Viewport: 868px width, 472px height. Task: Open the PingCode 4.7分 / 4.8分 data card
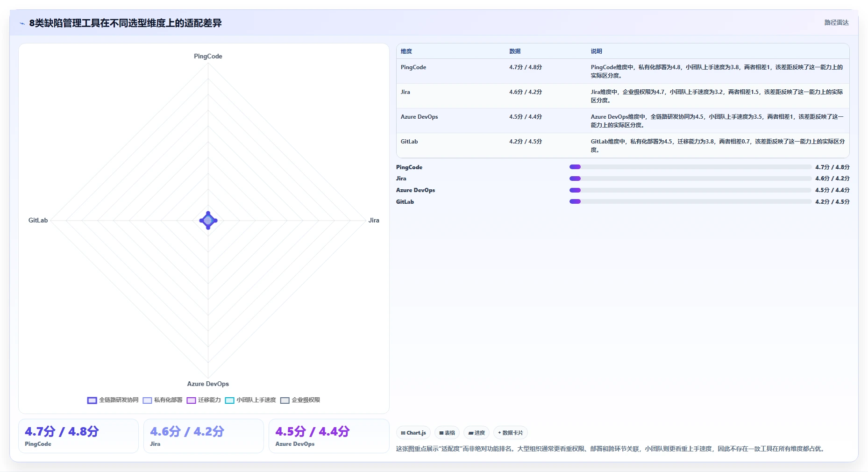pyautogui.click(x=78, y=436)
